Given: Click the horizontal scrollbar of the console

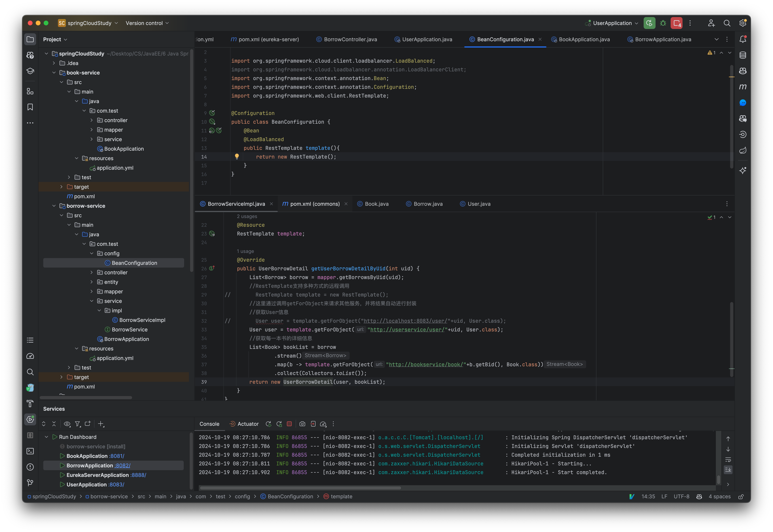Looking at the screenshot, I should (300, 488).
